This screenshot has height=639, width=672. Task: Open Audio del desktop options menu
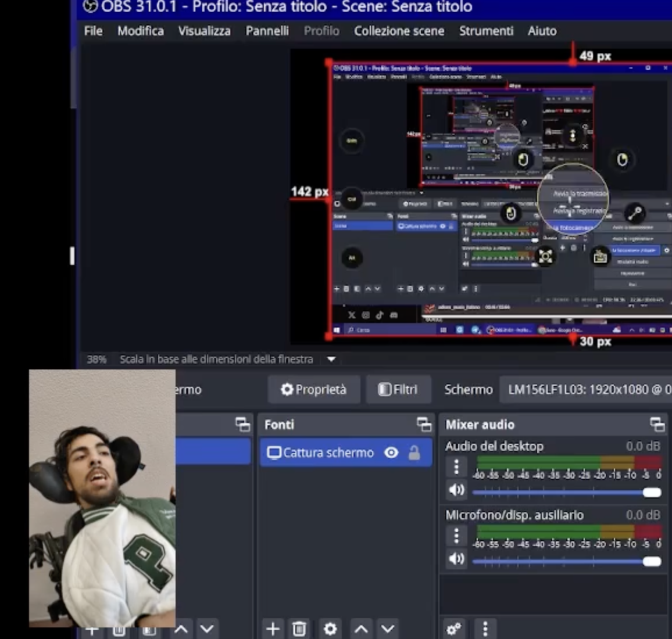pos(456,466)
